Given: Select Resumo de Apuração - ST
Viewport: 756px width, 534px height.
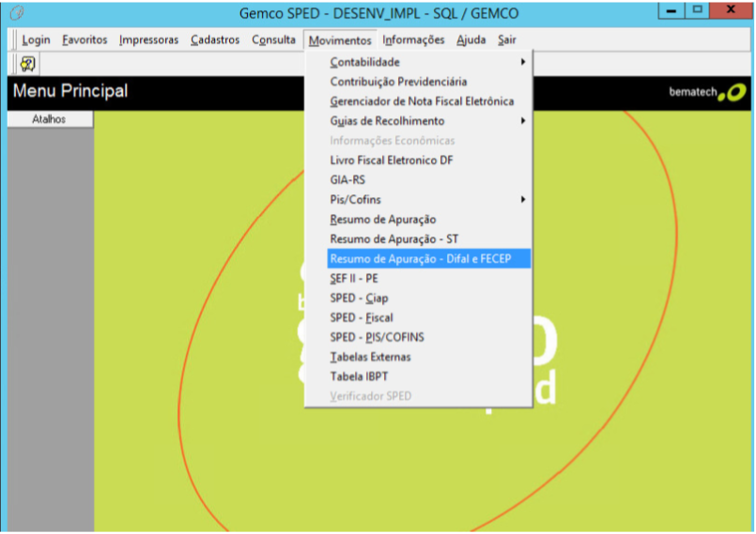Looking at the screenshot, I should tap(418, 239).
